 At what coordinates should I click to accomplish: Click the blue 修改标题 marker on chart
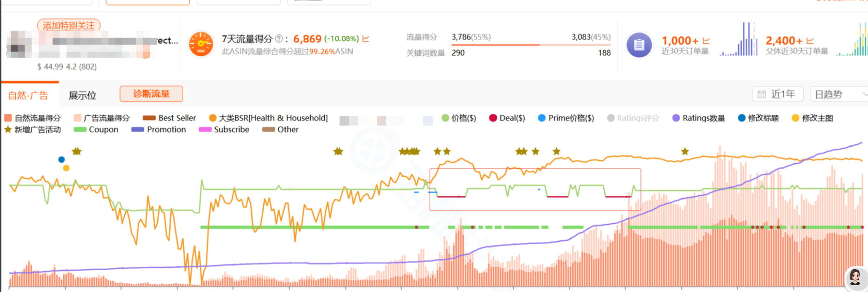click(61, 159)
